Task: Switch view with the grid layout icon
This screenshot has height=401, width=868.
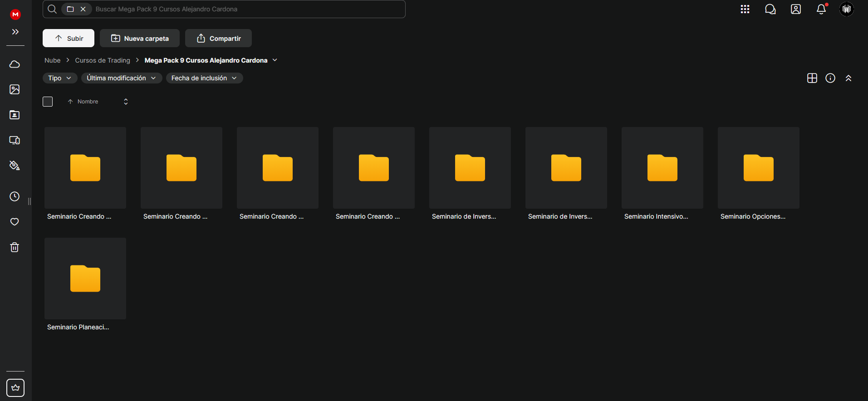Action: (812, 78)
